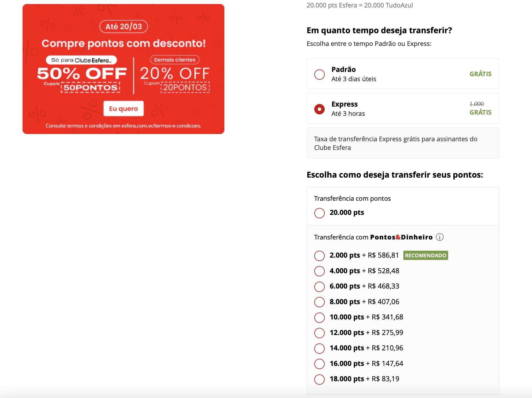This screenshot has width=532, height=398.
Task: Click the 50PONTOS coupon code
Action: coord(90,88)
